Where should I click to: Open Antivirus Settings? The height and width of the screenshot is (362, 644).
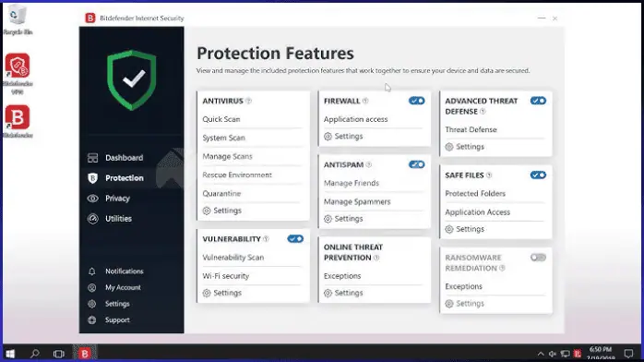[222, 211]
